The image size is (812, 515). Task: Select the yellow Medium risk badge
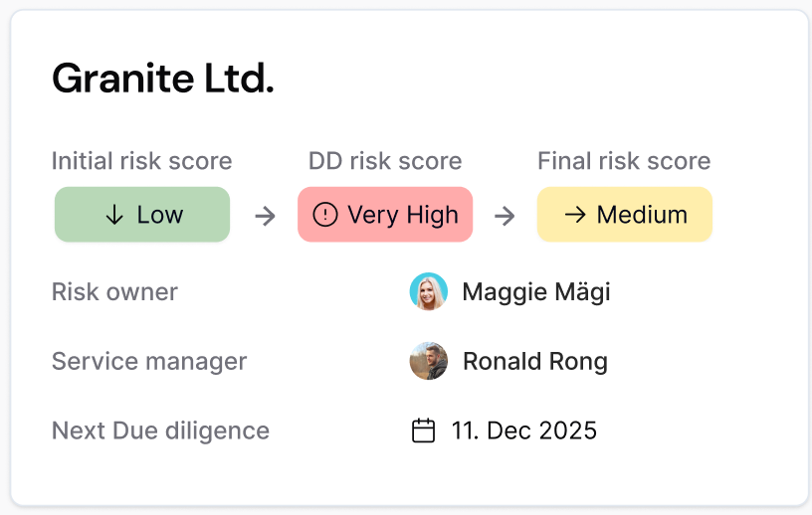coord(625,215)
